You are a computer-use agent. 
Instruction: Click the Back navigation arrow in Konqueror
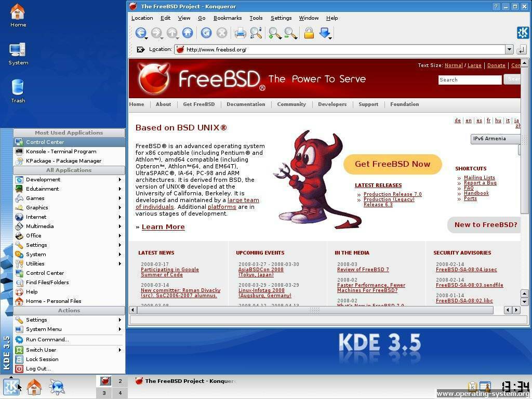point(140,33)
